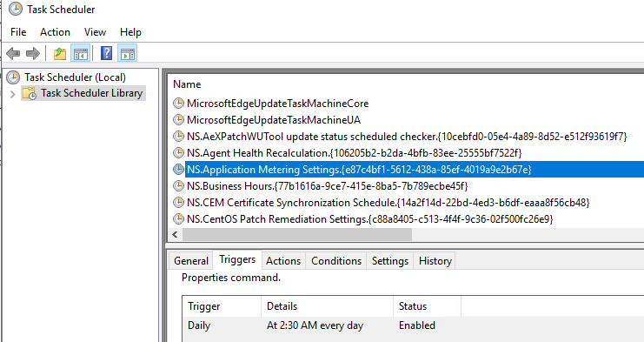Image resolution: width=644 pixels, height=342 pixels.
Task: Expand the Task Scheduler Library node
Action: pyautogui.click(x=12, y=94)
